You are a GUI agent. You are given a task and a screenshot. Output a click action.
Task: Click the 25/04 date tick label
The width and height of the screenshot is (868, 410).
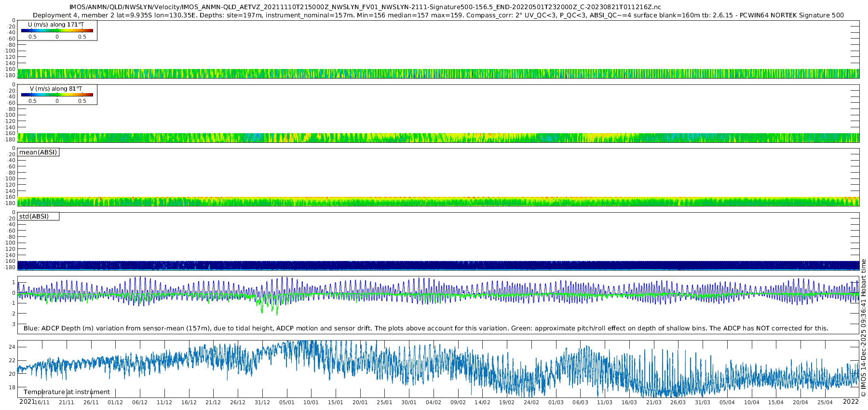825,403
